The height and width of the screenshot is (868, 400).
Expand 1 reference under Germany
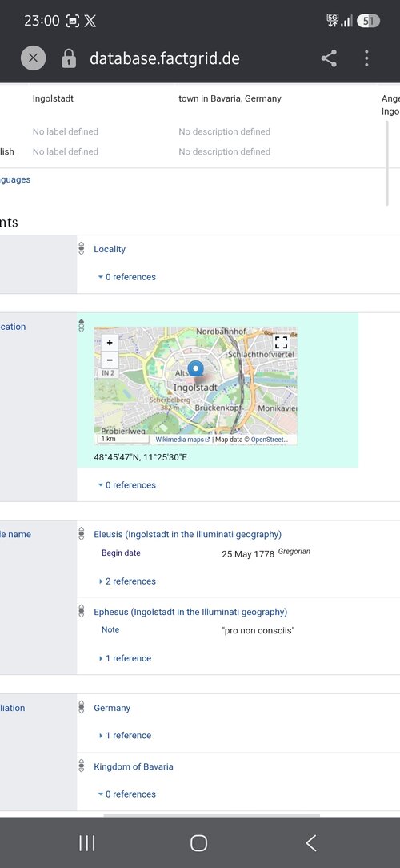click(x=125, y=735)
